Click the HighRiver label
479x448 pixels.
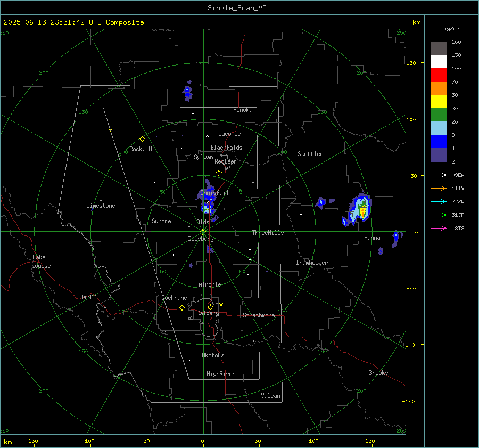[220, 374]
